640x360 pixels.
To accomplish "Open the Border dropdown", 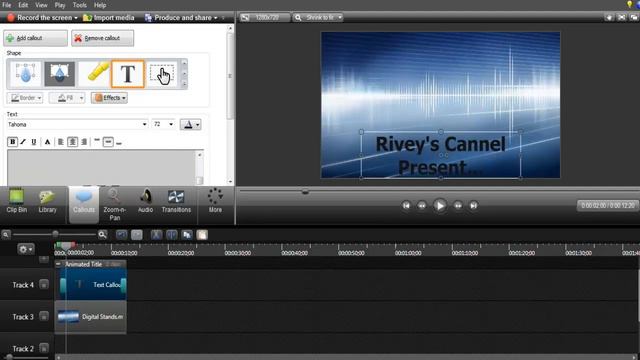I will click(x=25, y=98).
